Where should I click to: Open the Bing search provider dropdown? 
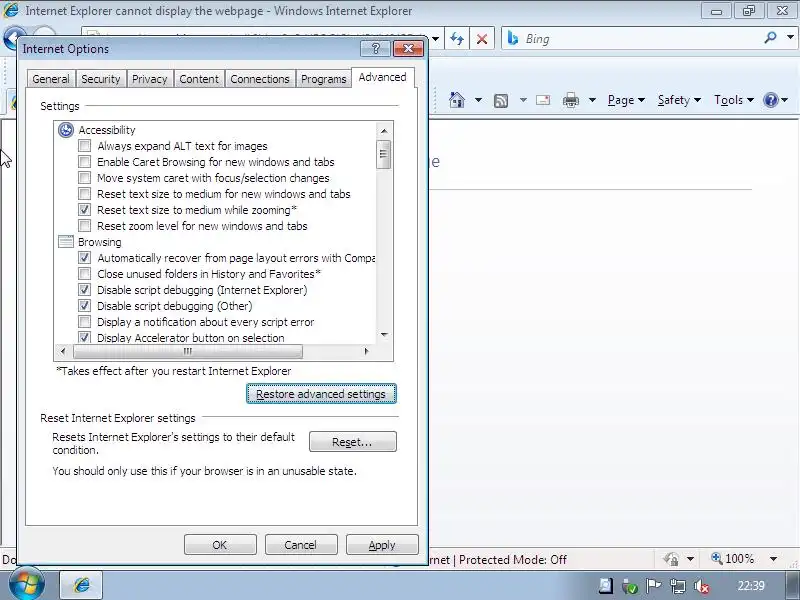tap(790, 37)
